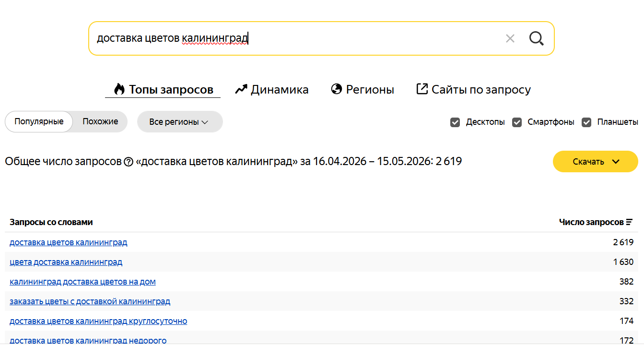Expand the Скачать download dropdown
The width and height of the screenshot is (644, 346).
(x=596, y=162)
